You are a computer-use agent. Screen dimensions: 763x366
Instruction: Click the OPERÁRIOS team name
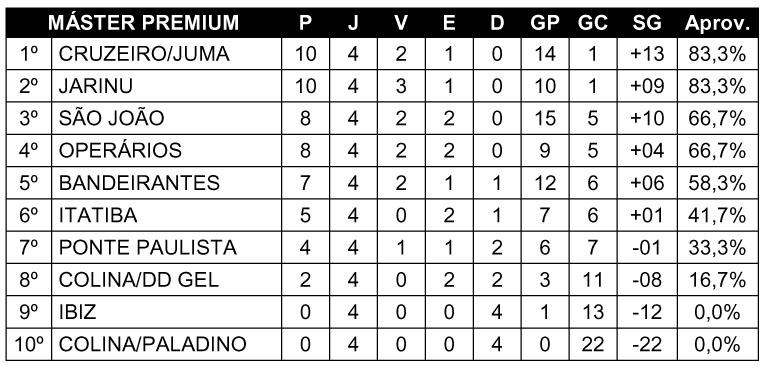[120, 150]
